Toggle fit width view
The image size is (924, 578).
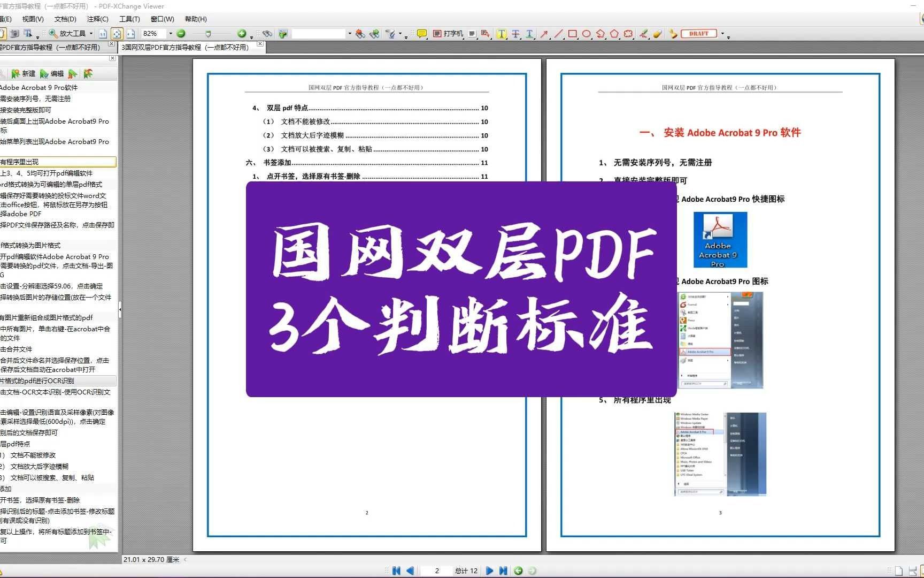pos(130,34)
